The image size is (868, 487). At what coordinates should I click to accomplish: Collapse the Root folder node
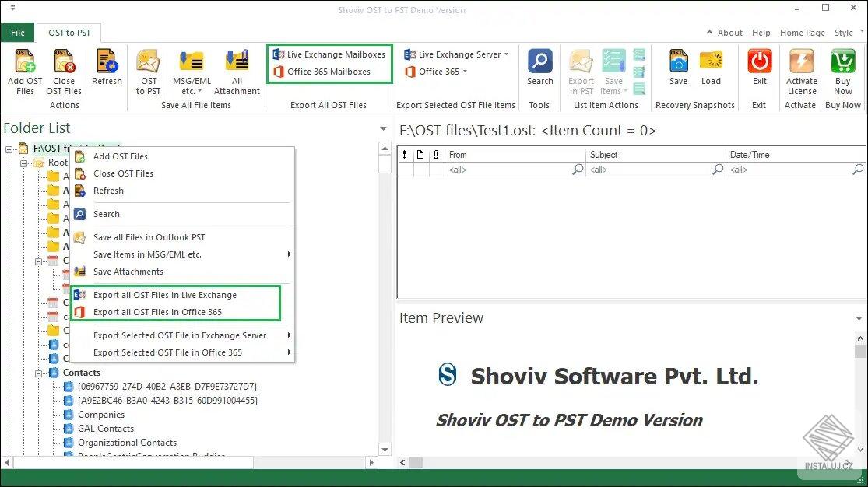[x=24, y=163]
